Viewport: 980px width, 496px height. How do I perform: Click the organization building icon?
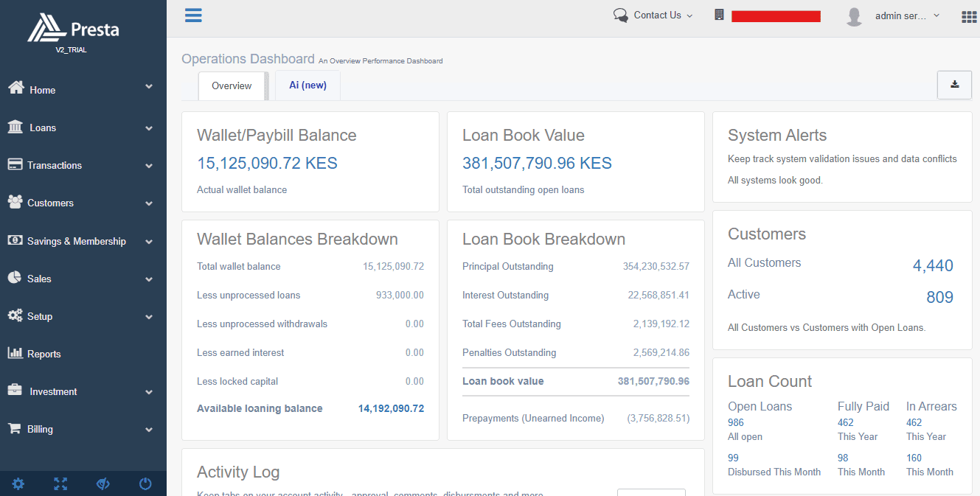[720, 15]
